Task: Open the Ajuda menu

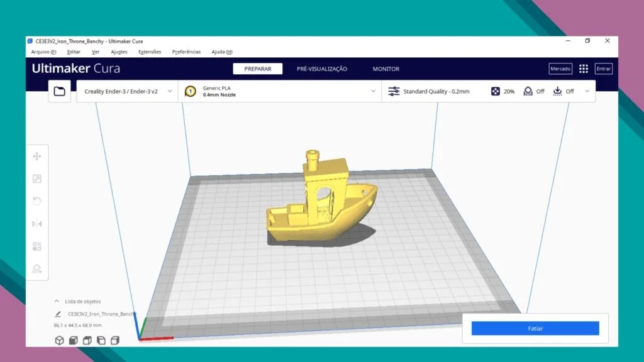Action: point(222,52)
